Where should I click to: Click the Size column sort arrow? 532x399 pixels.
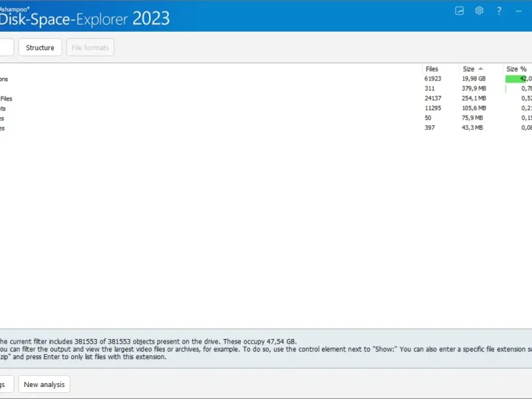(x=481, y=68)
